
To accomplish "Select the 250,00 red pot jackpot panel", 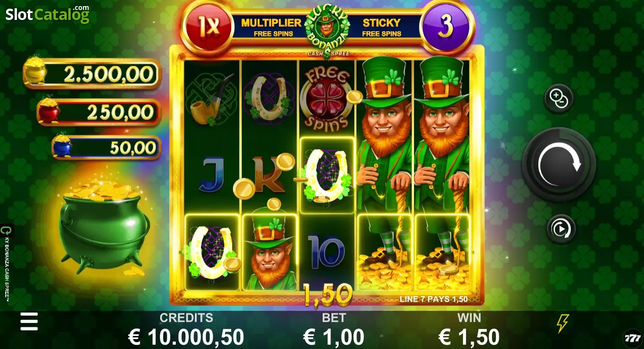I will pos(99,112).
